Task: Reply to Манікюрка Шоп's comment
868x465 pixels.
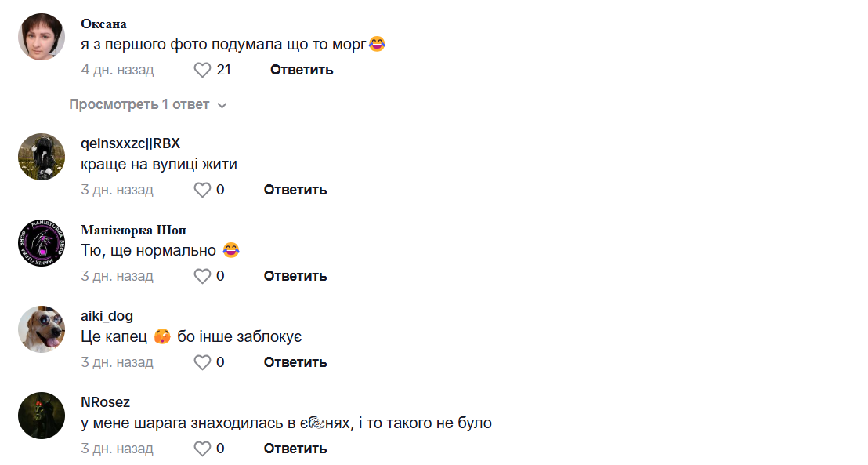Action: (295, 276)
